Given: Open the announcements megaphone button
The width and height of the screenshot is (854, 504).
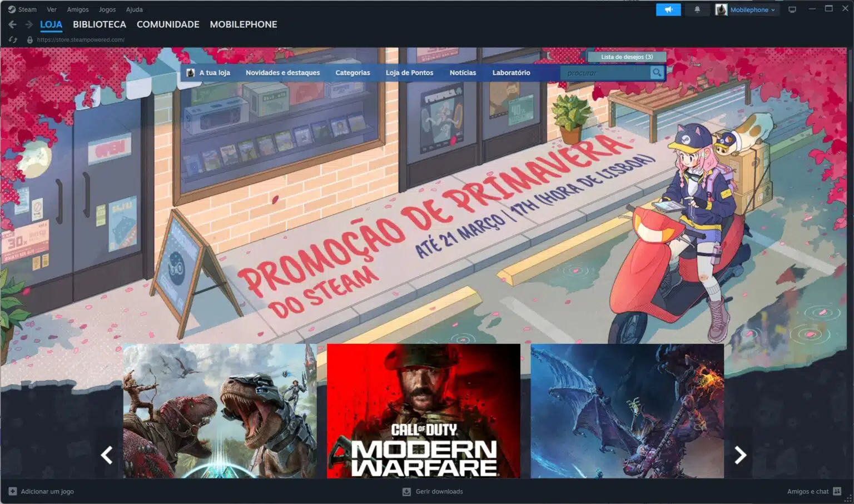Looking at the screenshot, I should (x=668, y=9).
